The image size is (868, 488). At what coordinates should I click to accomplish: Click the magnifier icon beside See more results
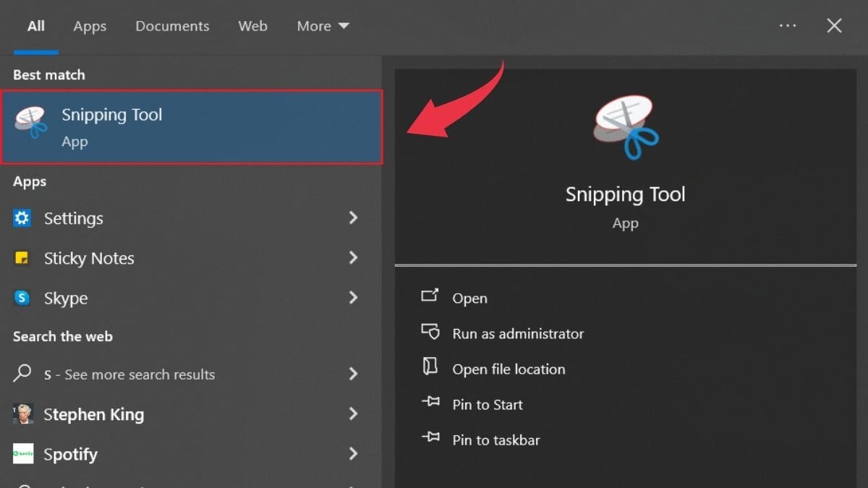tap(22, 374)
